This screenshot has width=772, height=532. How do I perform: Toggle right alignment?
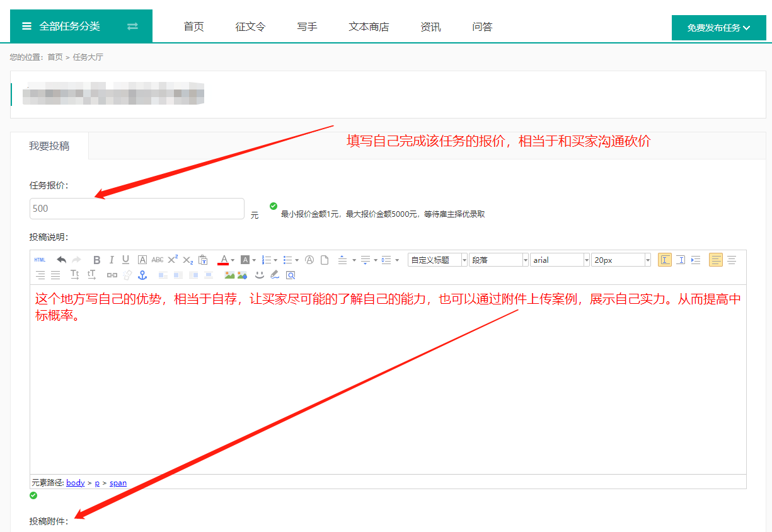point(40,275)
